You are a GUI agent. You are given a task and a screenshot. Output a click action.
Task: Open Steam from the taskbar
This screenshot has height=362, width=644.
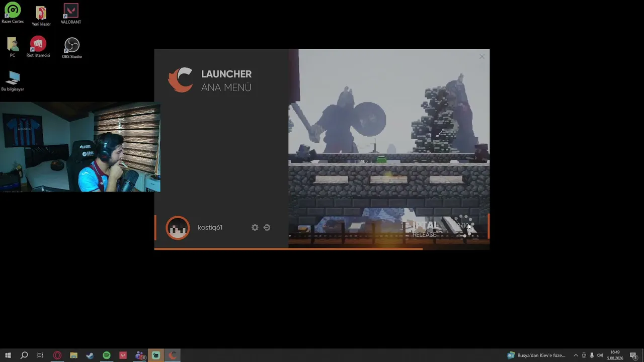pos(90,355)
